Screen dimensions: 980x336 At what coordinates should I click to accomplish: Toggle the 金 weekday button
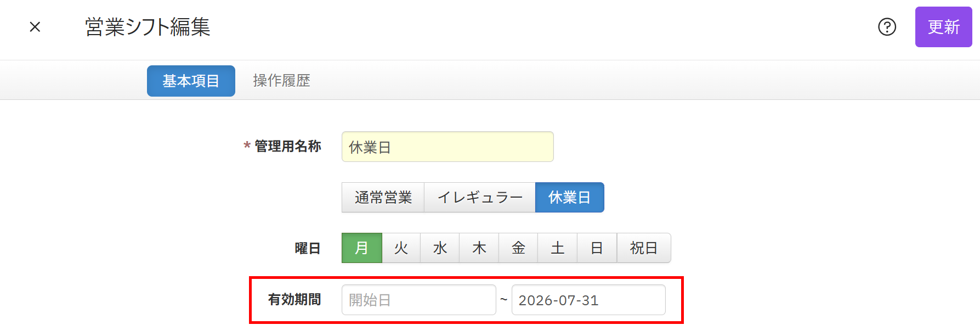(518, 248)
